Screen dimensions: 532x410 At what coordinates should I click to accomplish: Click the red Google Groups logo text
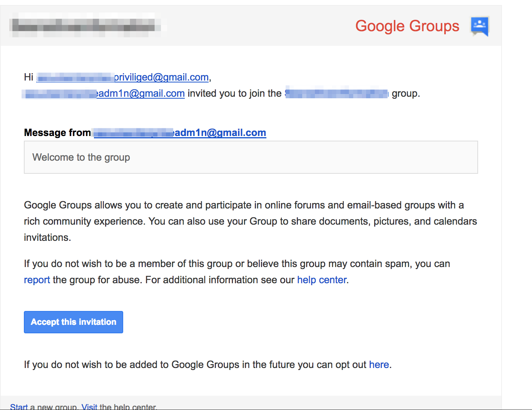click(407, 26)
